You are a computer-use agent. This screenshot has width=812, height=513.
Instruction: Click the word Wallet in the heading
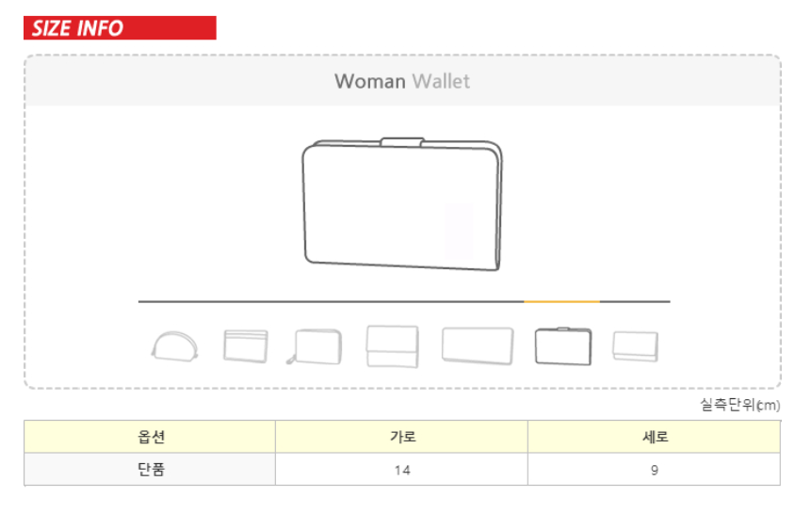pyautogui.click(x=441, y=81)
